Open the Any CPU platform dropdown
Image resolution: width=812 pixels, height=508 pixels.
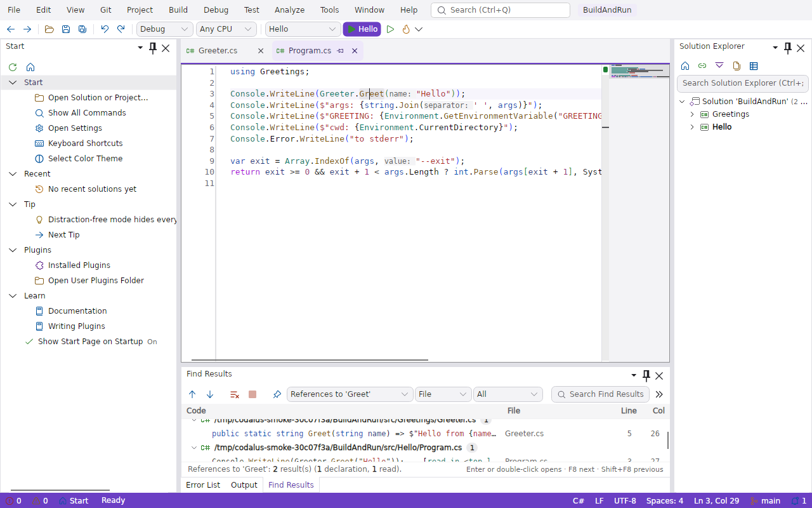[226, 29]
